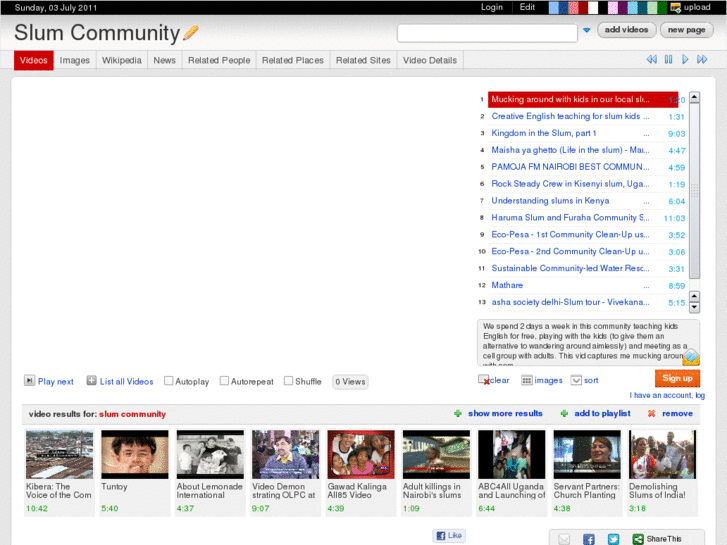Pick the dark red theme swatch

point(583,7)
